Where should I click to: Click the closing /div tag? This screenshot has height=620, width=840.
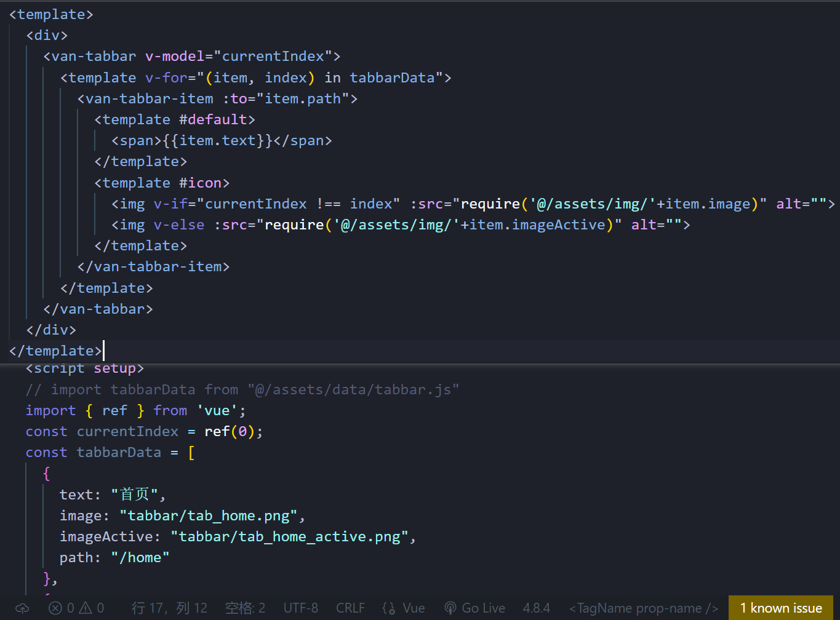[51, 330]
